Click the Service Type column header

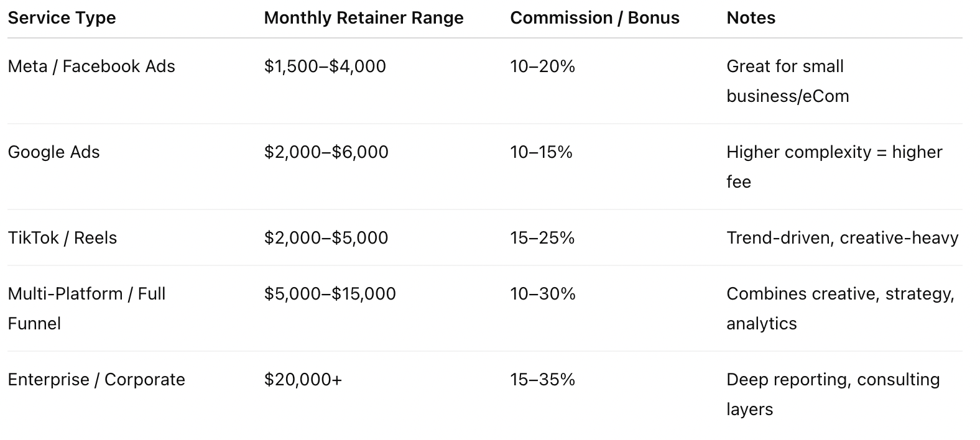coord(62,18)
